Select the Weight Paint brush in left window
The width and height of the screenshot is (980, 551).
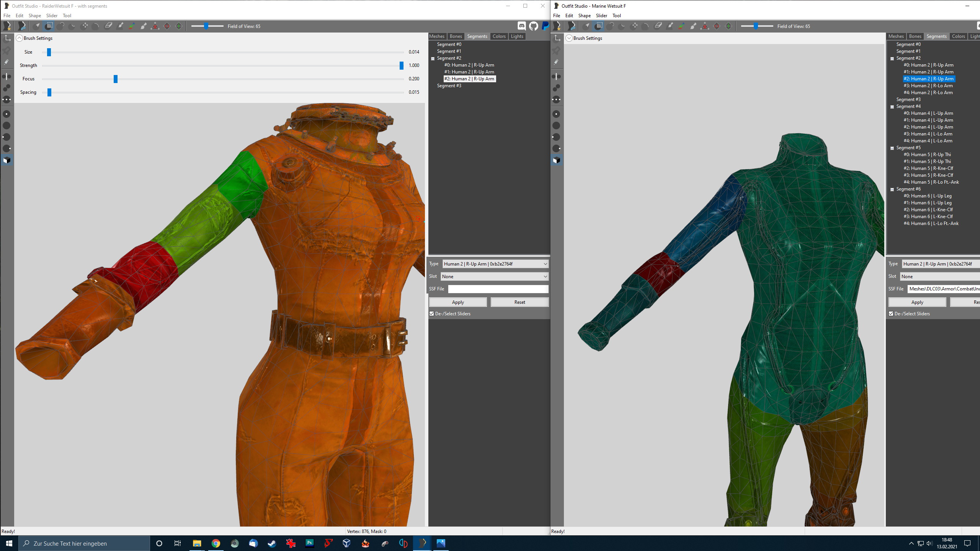tap(120, 26)
